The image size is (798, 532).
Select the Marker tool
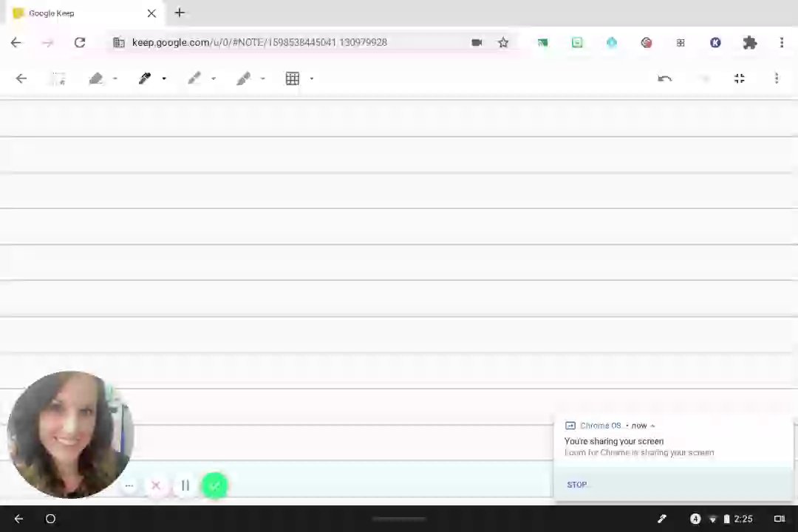pos(194,78)
